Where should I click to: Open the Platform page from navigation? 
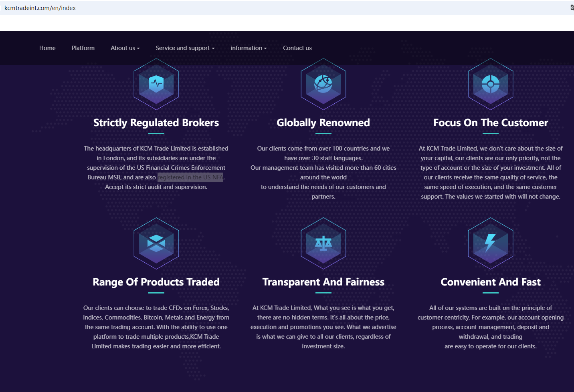[83, 48]
